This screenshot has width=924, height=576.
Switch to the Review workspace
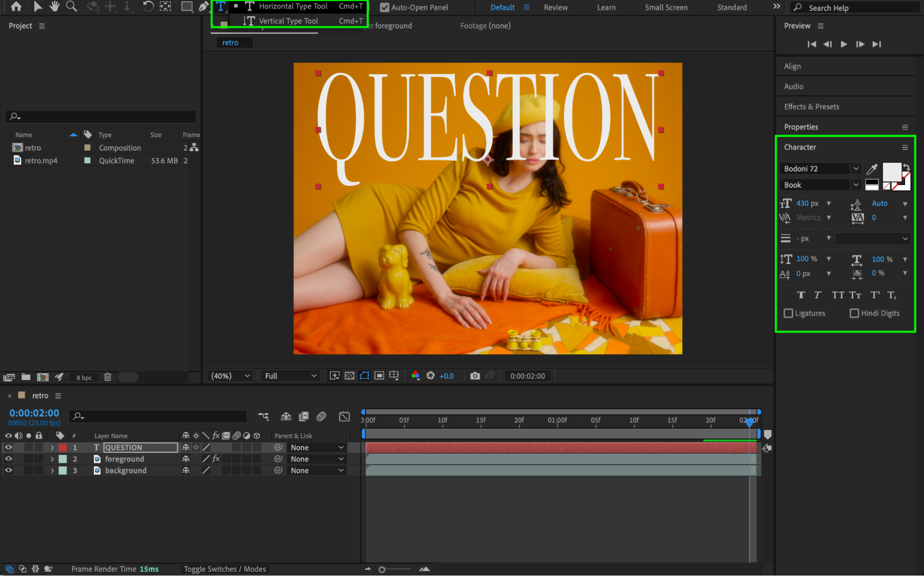(x=556, y=7)
